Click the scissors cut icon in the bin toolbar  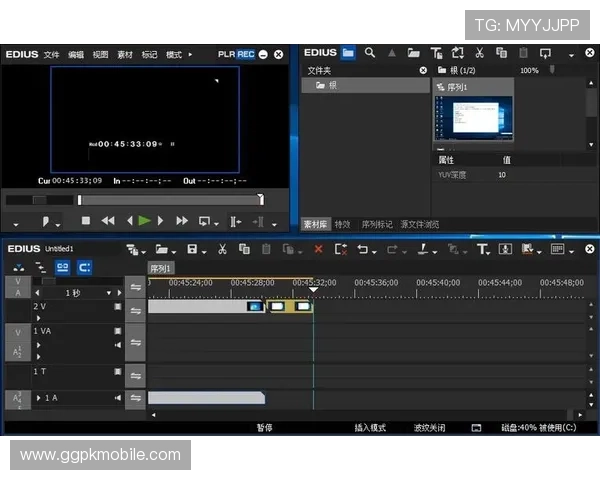tap(479, 53)
